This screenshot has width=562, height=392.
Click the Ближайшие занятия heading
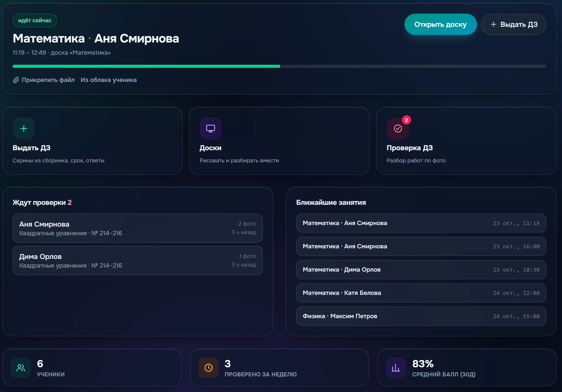click(x=331, y=203)
